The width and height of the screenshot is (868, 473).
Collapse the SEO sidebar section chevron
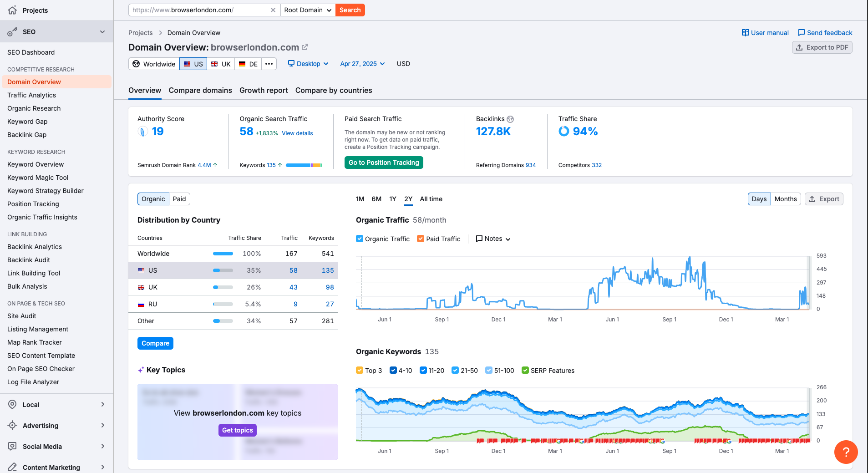pyautogui.click(x=102, y=32)
